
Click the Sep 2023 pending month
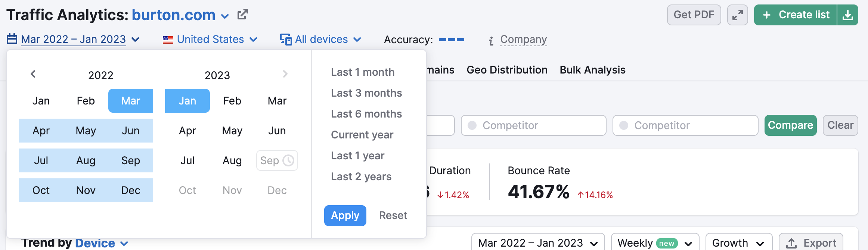tap(277, 160)
